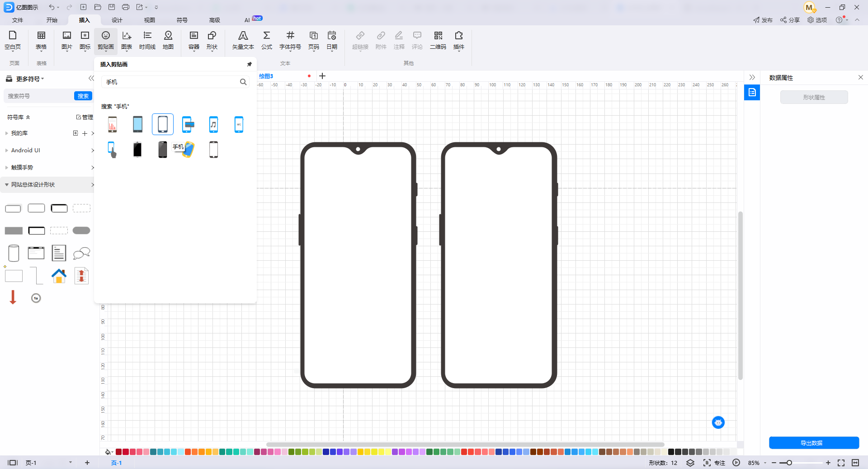Open the shape insert tool

coord(212,40)
